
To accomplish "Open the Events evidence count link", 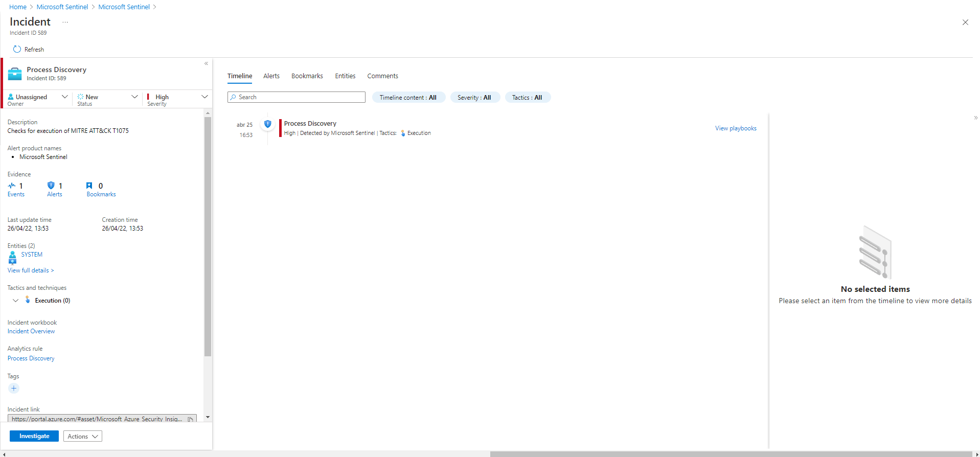I will coord(16,194).
